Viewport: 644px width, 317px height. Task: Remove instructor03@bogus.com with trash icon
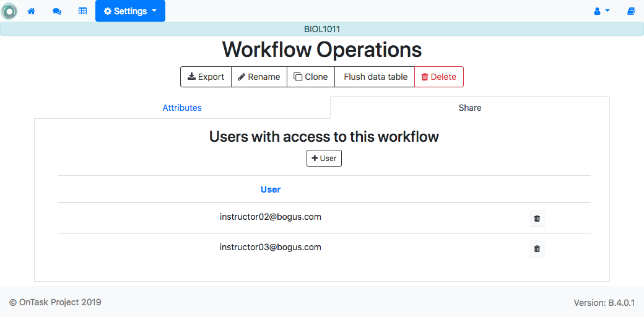point(537,248)
